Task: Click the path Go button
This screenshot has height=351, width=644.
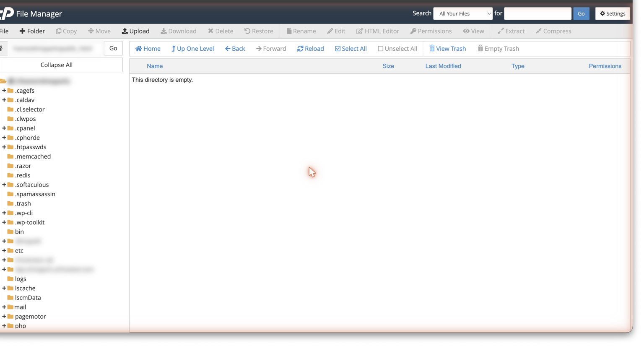Action: [113, 48]
